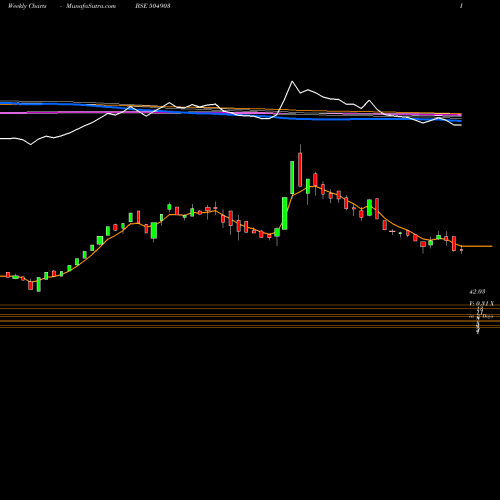
Task: Click the Weekly Charts title text
Action: pyautogui.click(x=27, y=6)
